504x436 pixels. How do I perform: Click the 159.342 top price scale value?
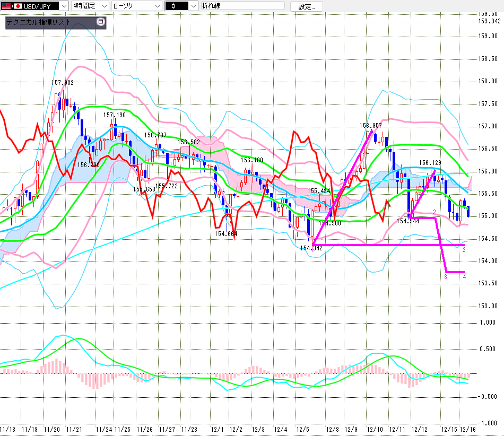tap(489, 21)
